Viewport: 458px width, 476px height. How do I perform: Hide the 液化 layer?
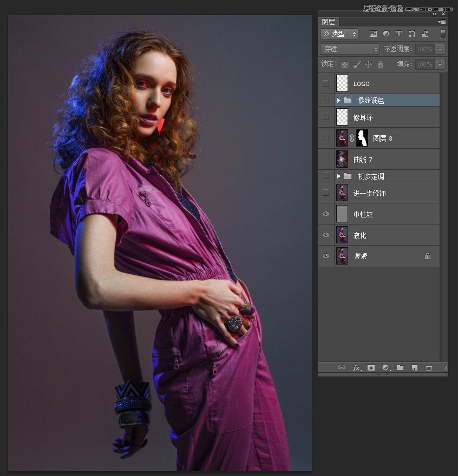tap(325, 235)
